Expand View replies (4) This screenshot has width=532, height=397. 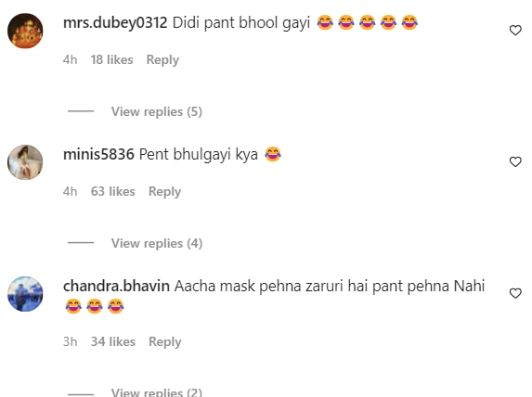pyautogui.click(x=156, y=243)
